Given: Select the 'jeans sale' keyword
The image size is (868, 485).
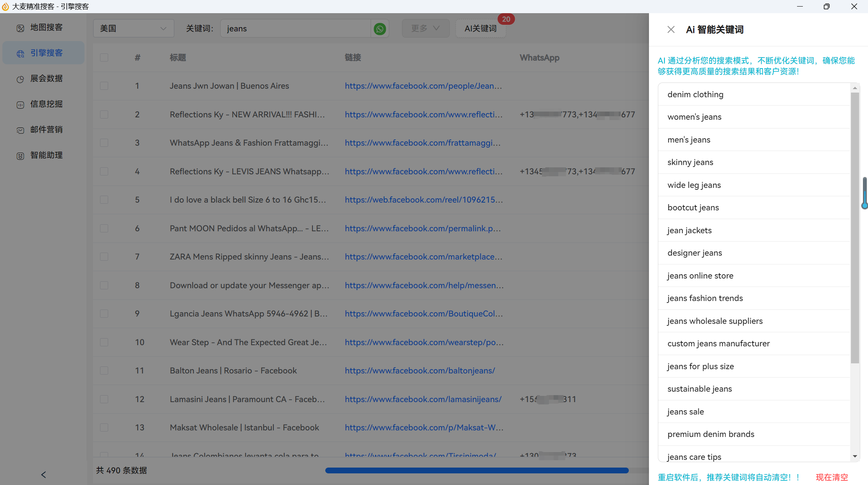Looking at the screenshot, I should point(754,412).
